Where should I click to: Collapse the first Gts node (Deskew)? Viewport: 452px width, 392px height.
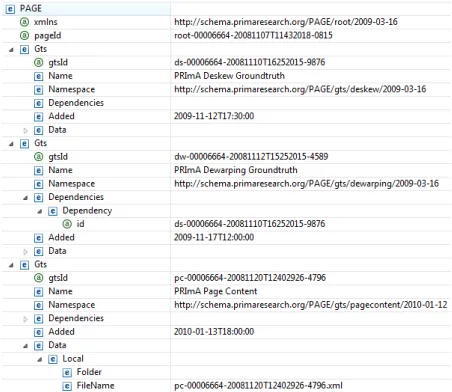[11, 50]
